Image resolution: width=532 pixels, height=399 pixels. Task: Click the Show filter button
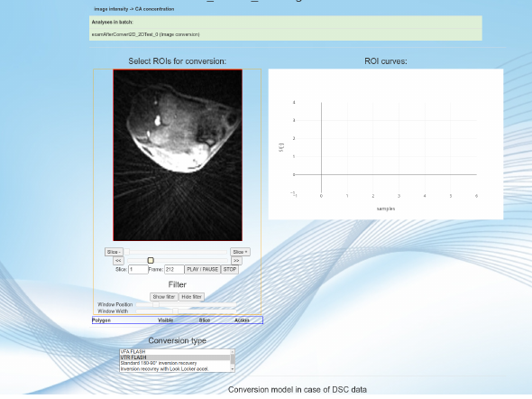(x=164, y=297)
